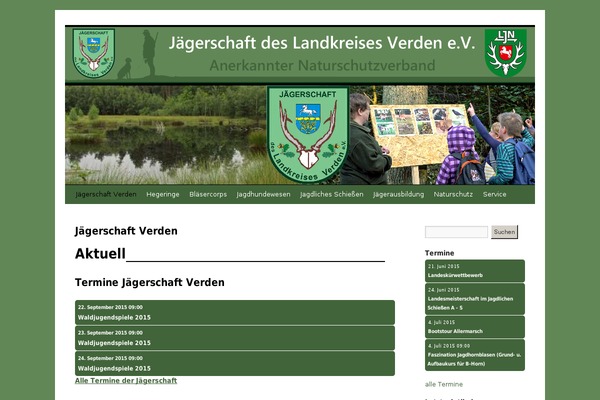Open the Bläsercorps menu item
600x400 pixels.
click(208, 194)
